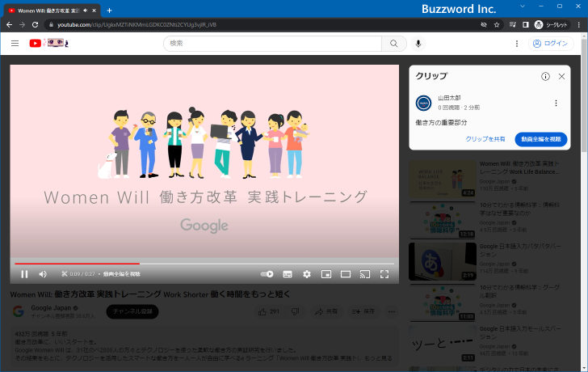
Task: Go back in browser history
Action: pyautogui.click(x=10, y=25)
